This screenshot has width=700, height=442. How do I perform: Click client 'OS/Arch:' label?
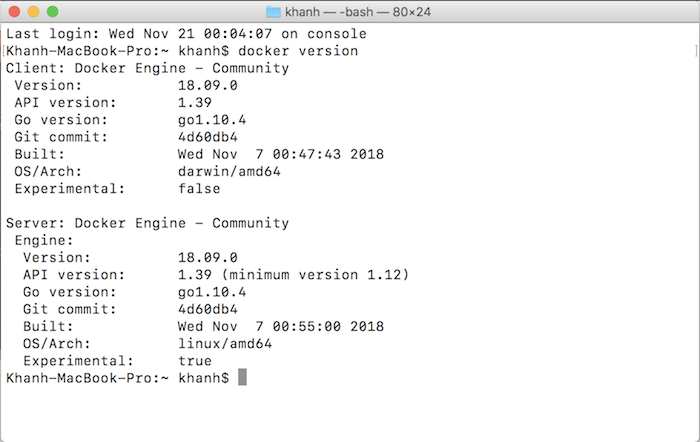coord(48,172)
